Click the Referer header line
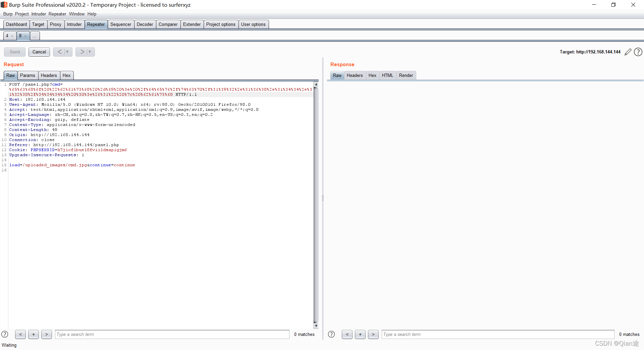The image size is (644, 350). pos(64,145)
